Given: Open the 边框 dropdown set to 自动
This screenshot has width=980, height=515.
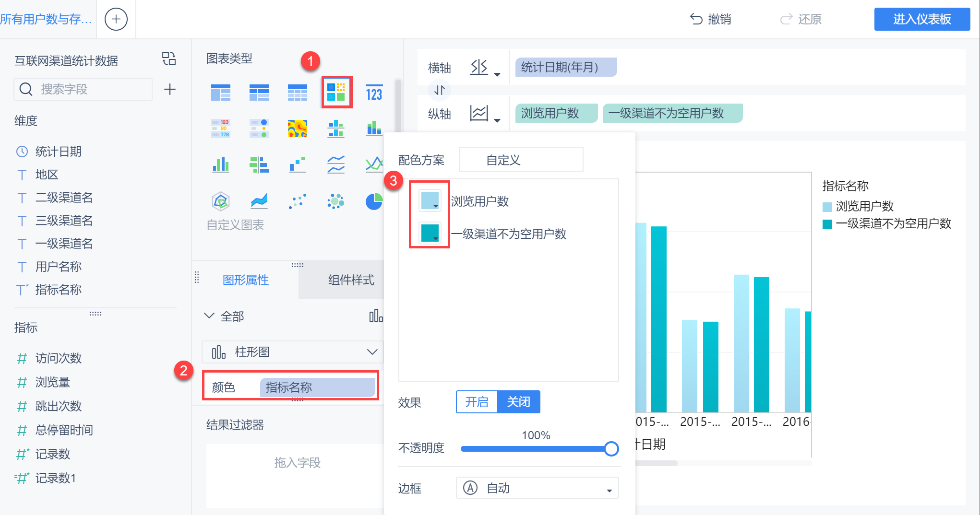Looking at the screenshot, I should click(537, 488).
